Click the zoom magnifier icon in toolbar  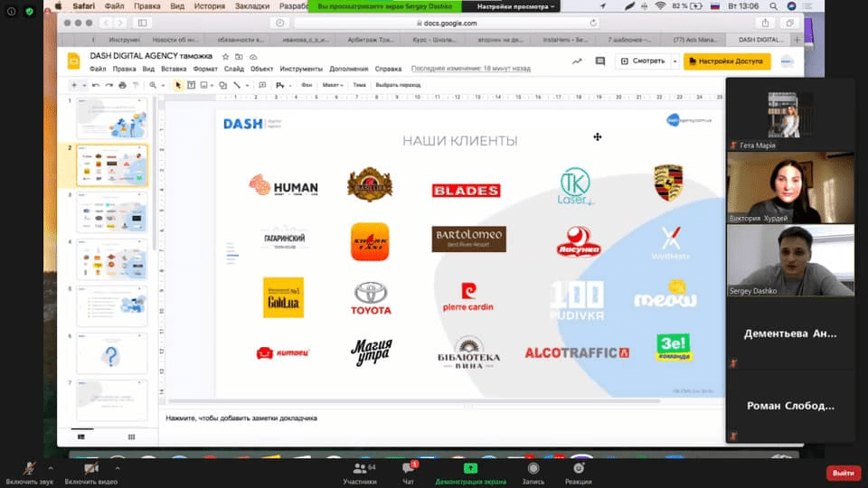click(x=153, y=85)
